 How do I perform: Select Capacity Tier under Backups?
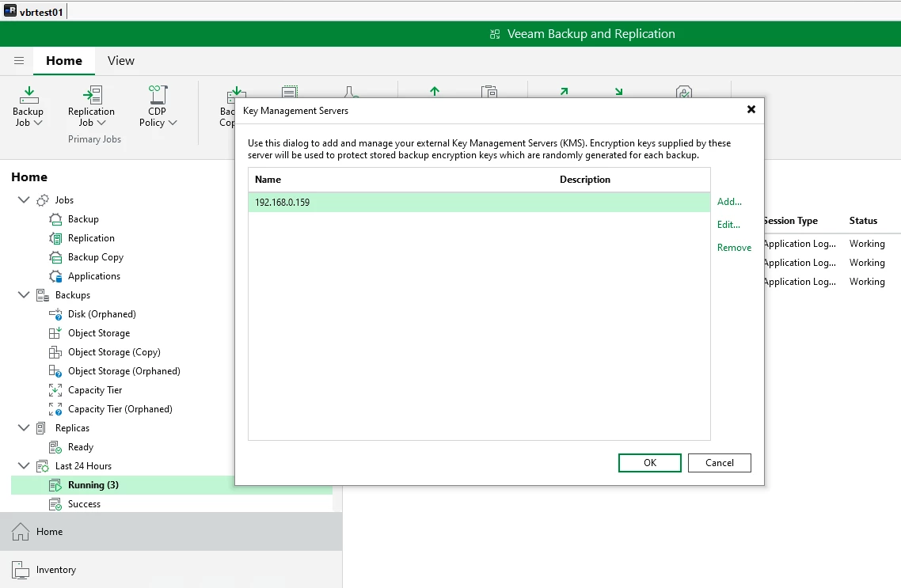(95, 390)
